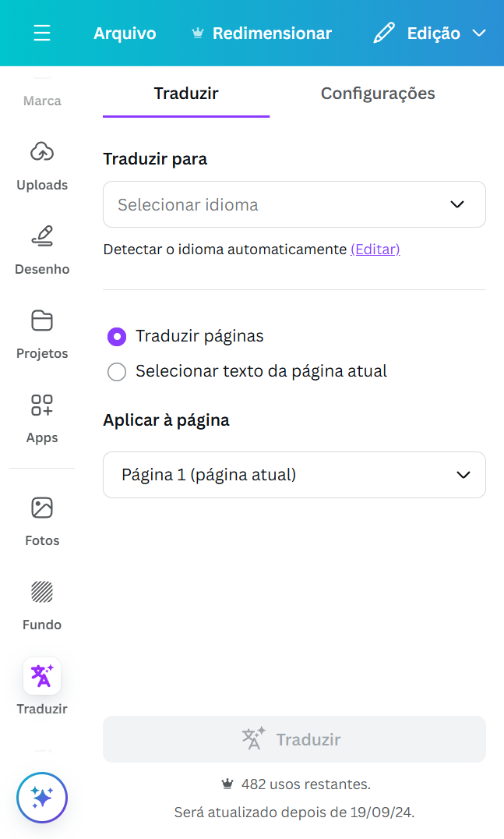Open the Página 1 (página atual) dropdown

point(294,475)
